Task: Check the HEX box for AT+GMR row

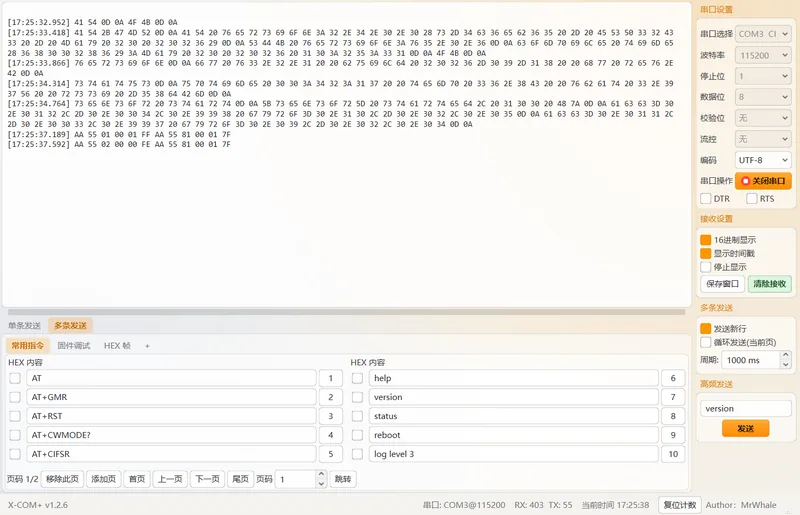Action: (x=15, y=397)
